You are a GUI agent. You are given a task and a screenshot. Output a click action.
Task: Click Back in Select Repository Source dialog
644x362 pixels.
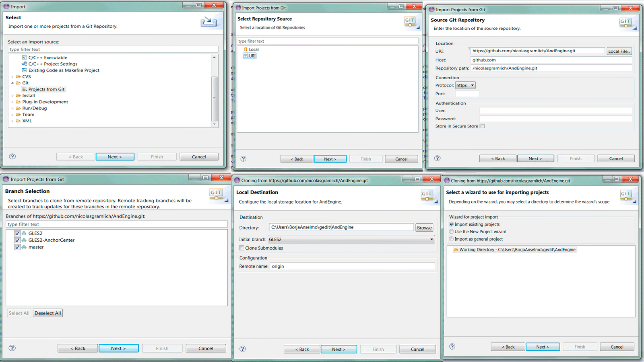click(297, 159)
